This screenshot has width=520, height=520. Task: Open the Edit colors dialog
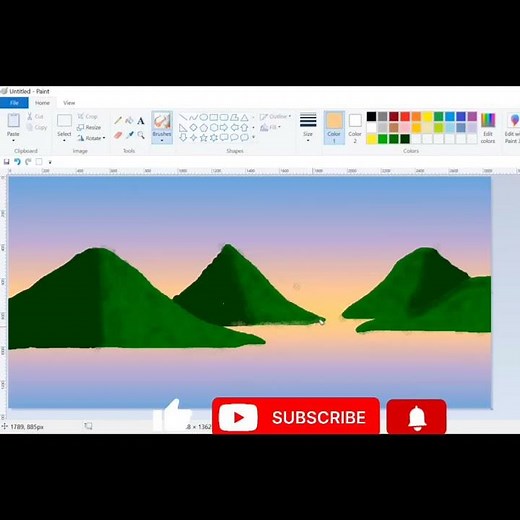tap(488, 128)
